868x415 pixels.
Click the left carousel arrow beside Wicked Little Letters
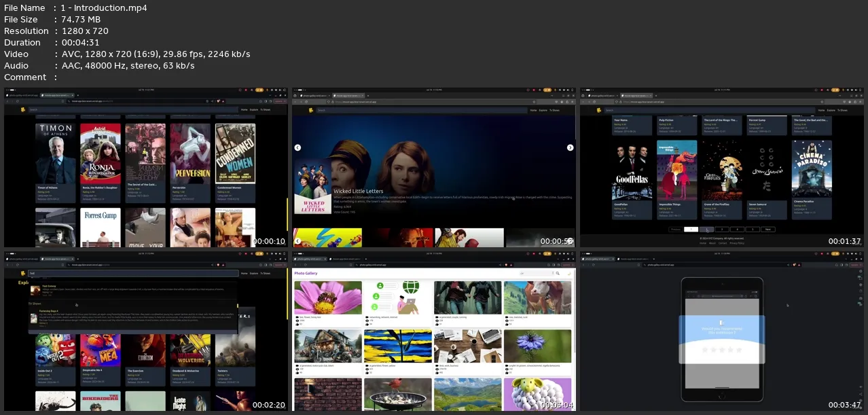click(x=297, y=147)
